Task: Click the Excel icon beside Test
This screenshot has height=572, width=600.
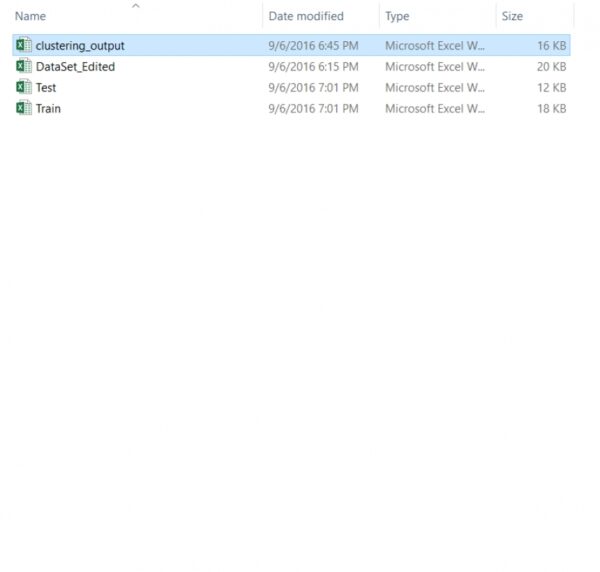Action: [24, 87]
